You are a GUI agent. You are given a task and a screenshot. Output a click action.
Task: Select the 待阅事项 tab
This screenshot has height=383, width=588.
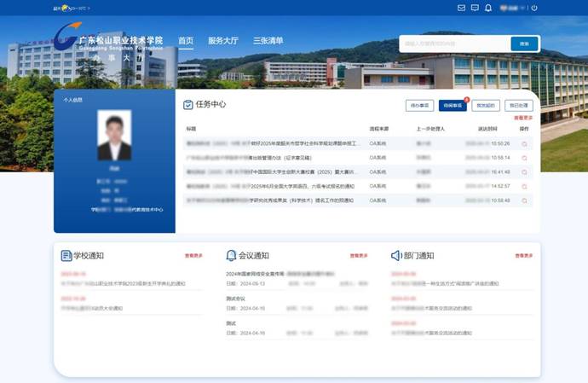[453, 106]
